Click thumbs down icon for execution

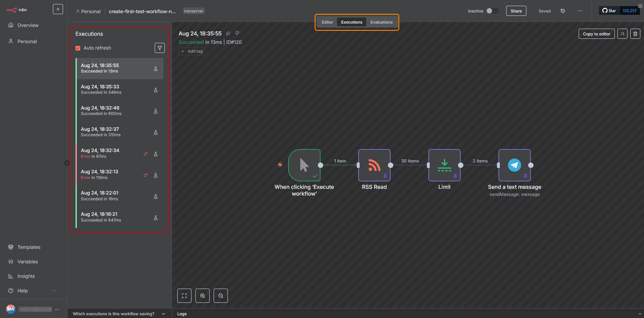237,33
